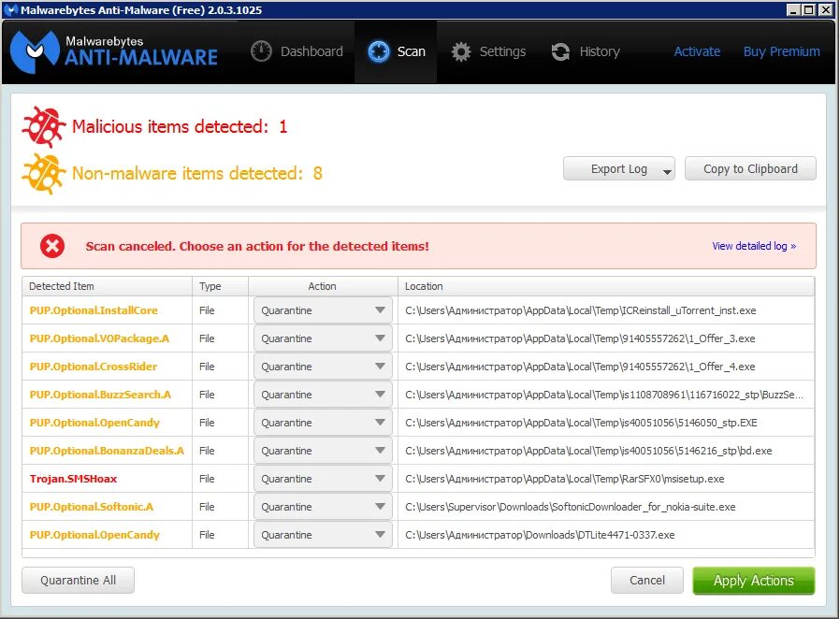The width and height of the screenshot is (840, 619).
Task: Click the ICReinstall_uTorrent_inst.exe location path
Action: pos(581,310)
